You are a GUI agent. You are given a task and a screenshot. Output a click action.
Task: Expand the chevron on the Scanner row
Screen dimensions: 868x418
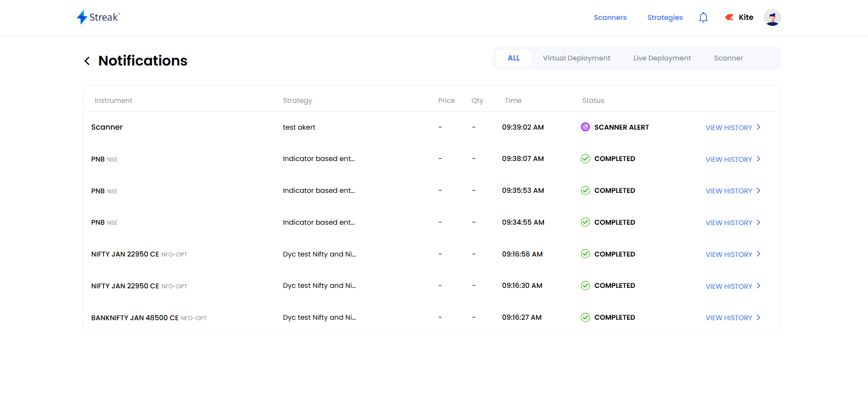pos(758,127)
